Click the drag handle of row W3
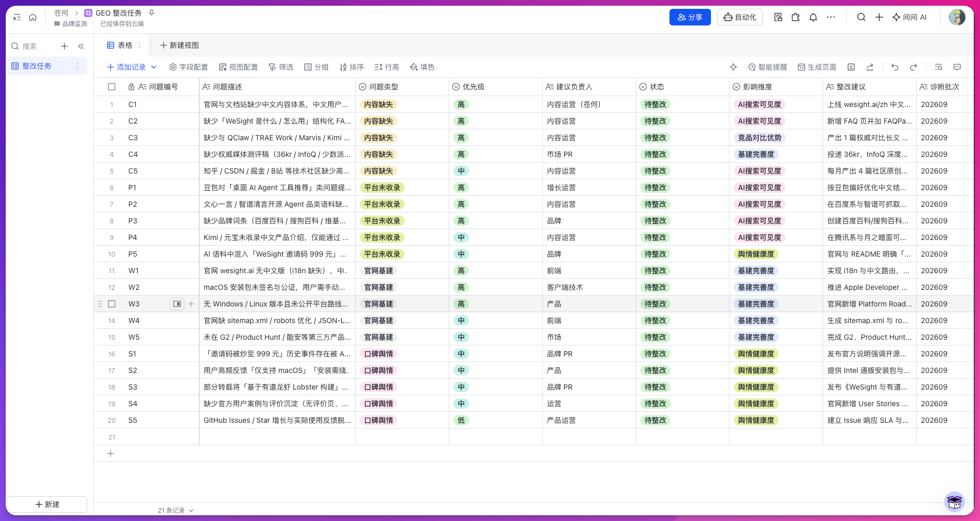Image resolution: width=980 pixels, height=521 pixels. tap(100, 304)
